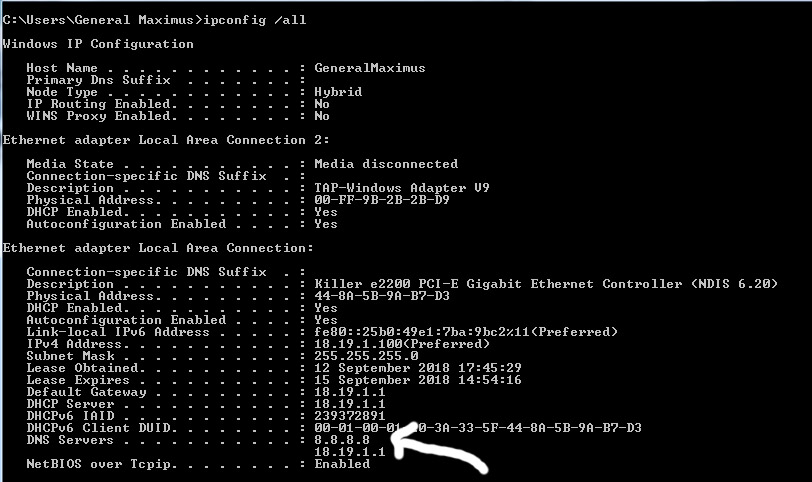Click the physical address 00-FF-9B-2B-2B-D9
812x482 pixels.
coord(382,200)
